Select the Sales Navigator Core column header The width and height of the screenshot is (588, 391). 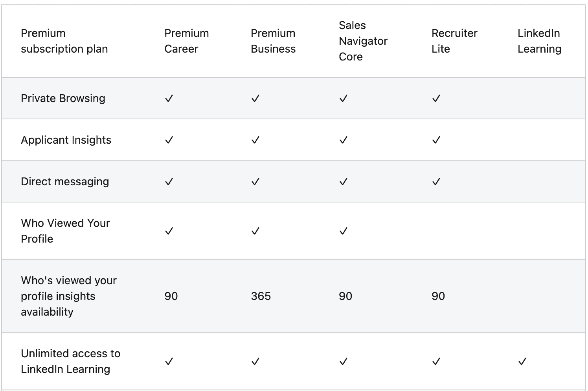pos(363,41)
